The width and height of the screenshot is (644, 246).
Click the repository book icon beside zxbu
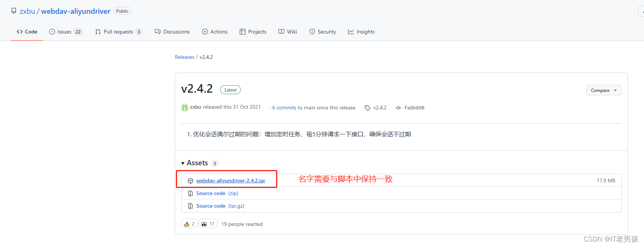[x=14, y=11]
